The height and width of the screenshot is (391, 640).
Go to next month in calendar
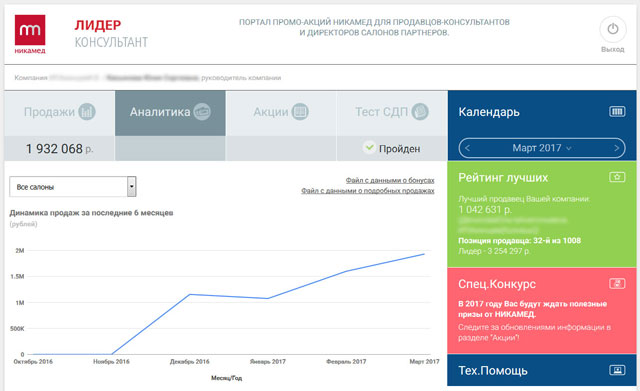coord(616,148)
